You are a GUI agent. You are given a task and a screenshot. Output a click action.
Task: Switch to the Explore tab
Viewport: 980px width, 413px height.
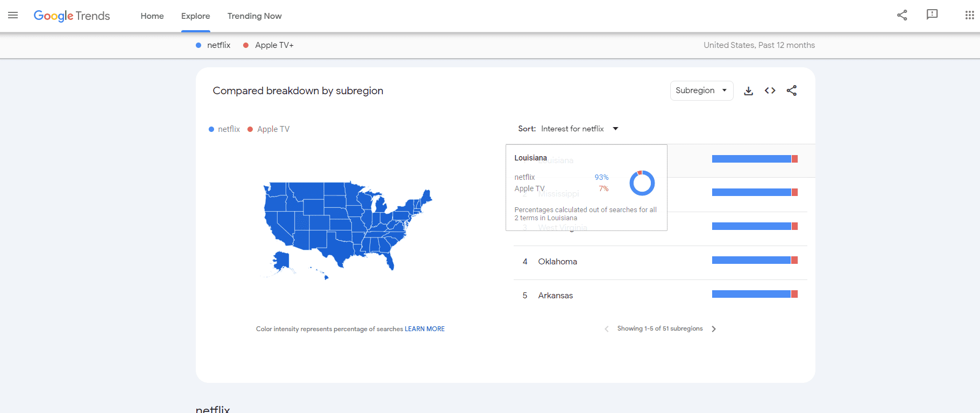[196, 16]
